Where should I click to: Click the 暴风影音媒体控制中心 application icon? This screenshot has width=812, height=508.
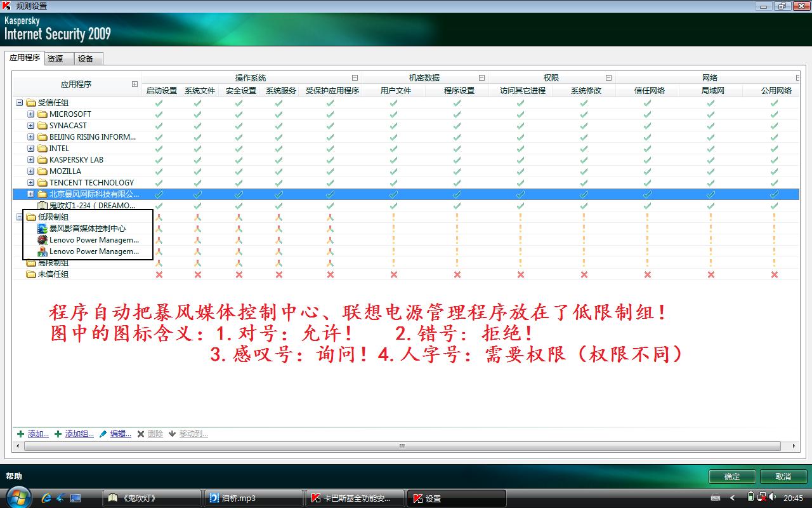43,229
